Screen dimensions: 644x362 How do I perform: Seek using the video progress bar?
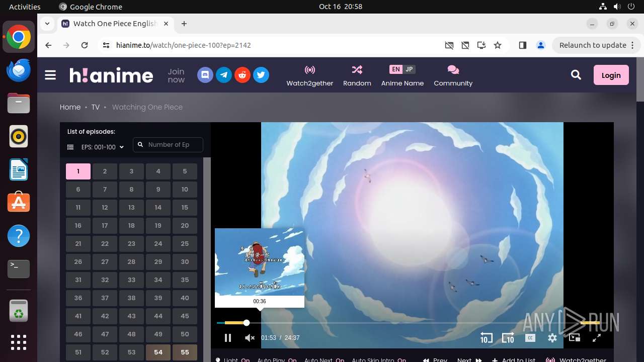[408, 323]
